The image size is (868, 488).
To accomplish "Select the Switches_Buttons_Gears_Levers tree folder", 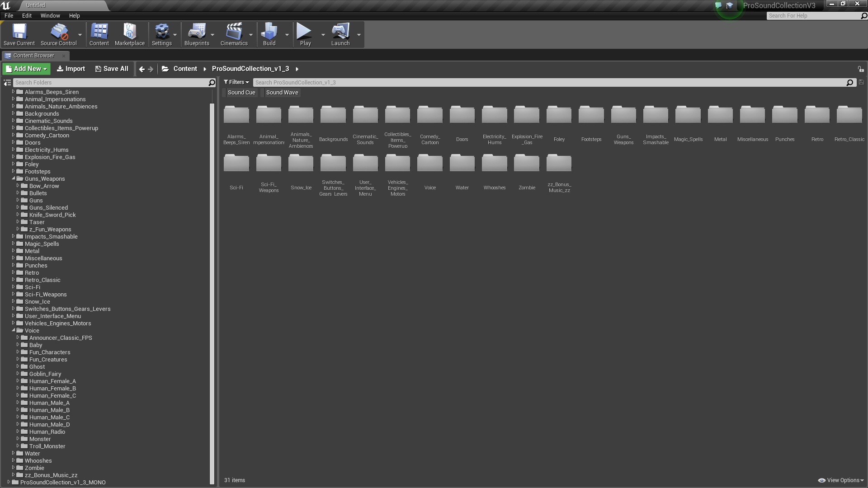I will [x=67, y=309].
